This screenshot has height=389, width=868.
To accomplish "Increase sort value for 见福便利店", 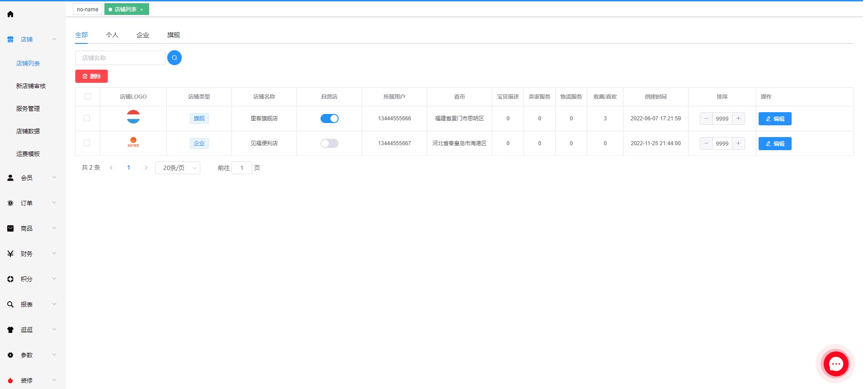I will click(738, 143).
